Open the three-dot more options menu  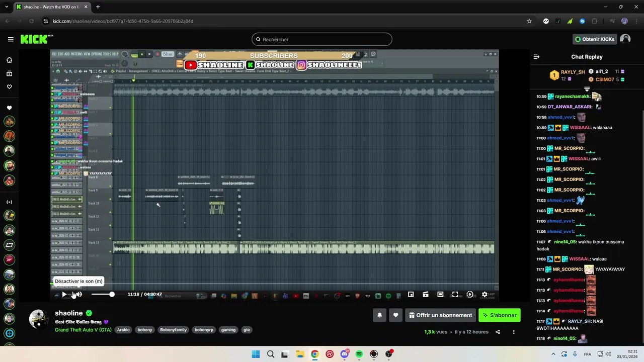pos(514,332)
